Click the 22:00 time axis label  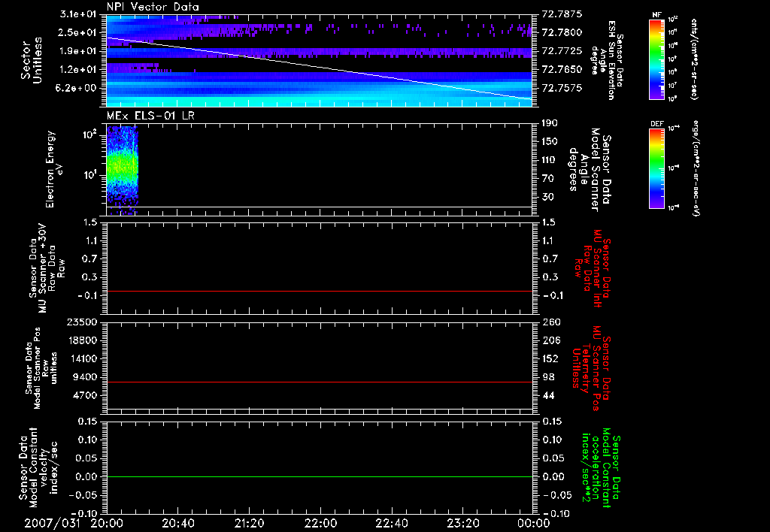click(x=320, y=523)
